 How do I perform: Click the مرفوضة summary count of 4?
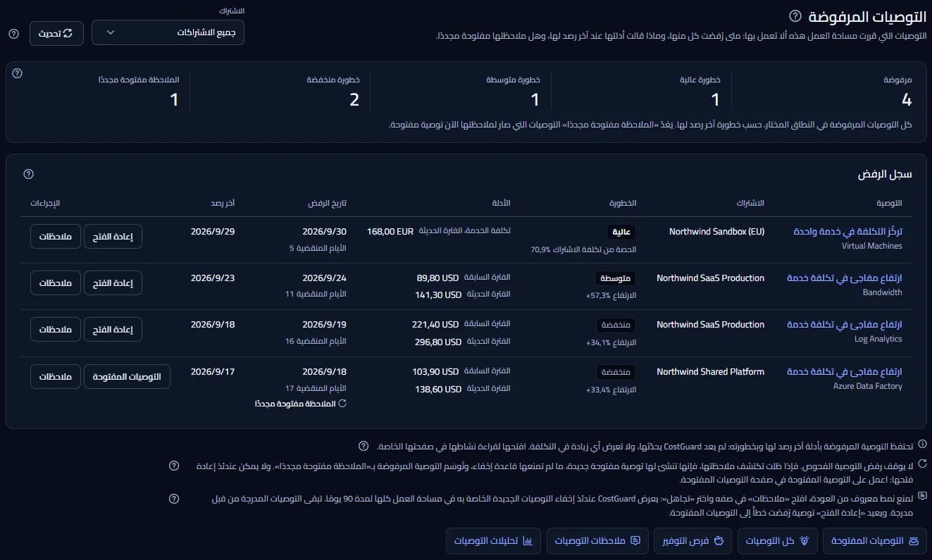point(906,100)
